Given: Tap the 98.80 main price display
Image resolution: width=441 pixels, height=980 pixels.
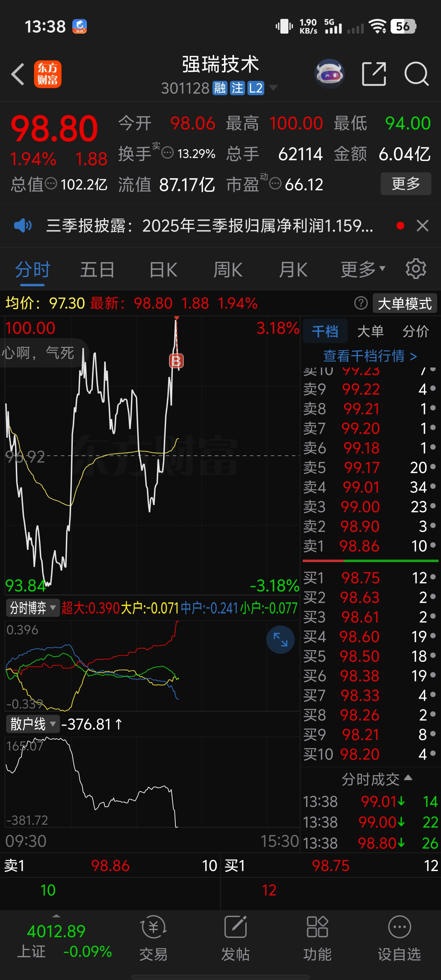Looking at the screenshot, I should (x=54, y=128).
